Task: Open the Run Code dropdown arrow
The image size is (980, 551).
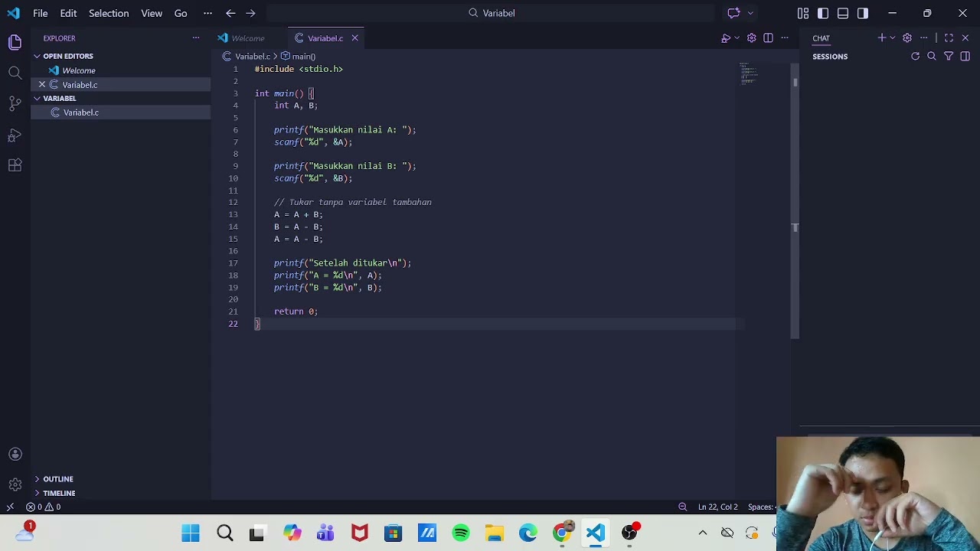Action: 737,38
